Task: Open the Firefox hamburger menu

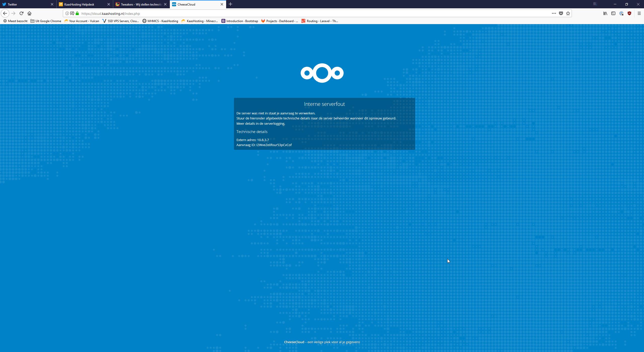Action: pos(639,13)
